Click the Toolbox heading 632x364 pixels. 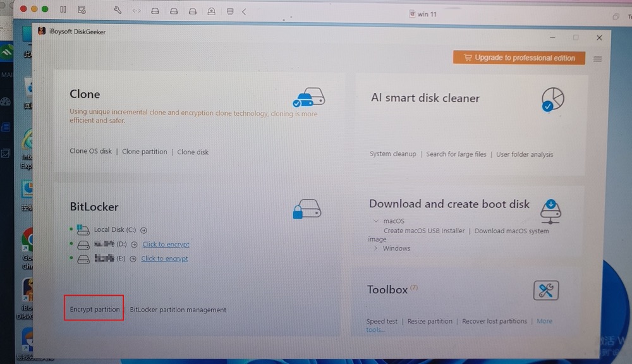(387, 290)
